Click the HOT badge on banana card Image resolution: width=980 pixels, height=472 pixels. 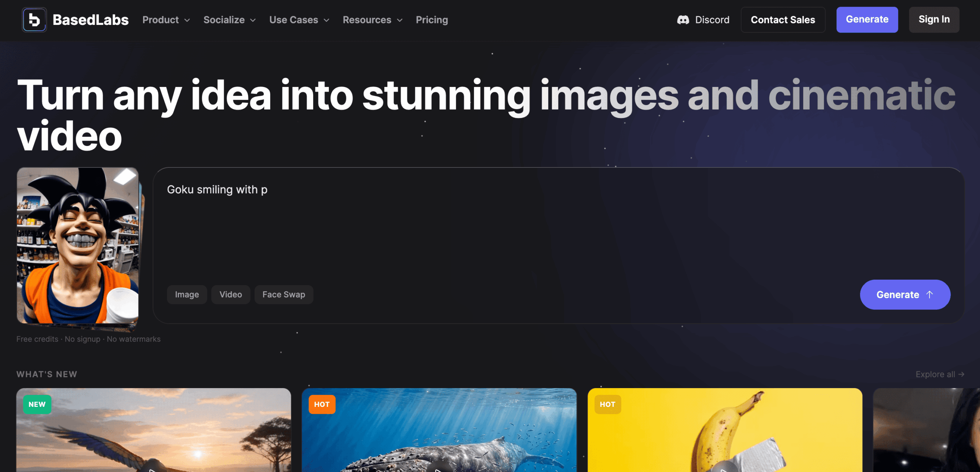(608, 405)
